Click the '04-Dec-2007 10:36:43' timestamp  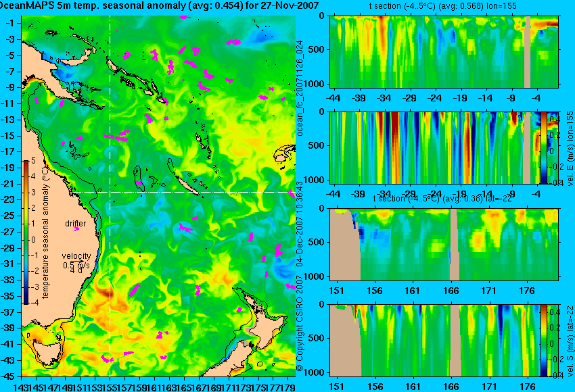(300, 224)
